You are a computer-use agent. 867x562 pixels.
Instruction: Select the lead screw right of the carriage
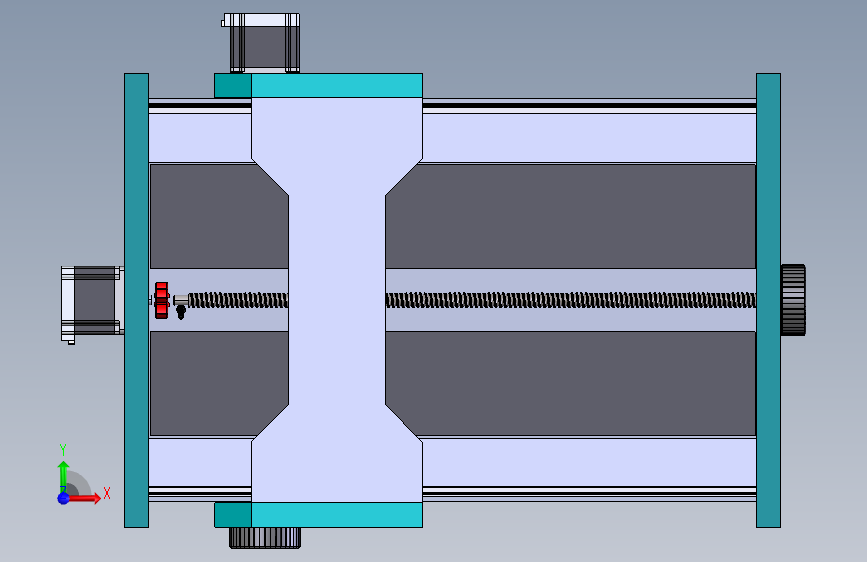(571, 300)
